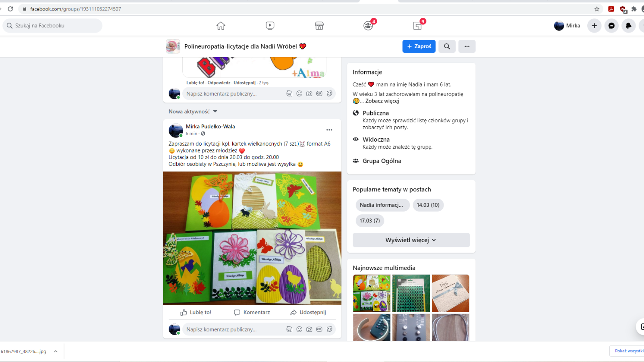Open Groups icon with 4 notifications

pos(368,26)
